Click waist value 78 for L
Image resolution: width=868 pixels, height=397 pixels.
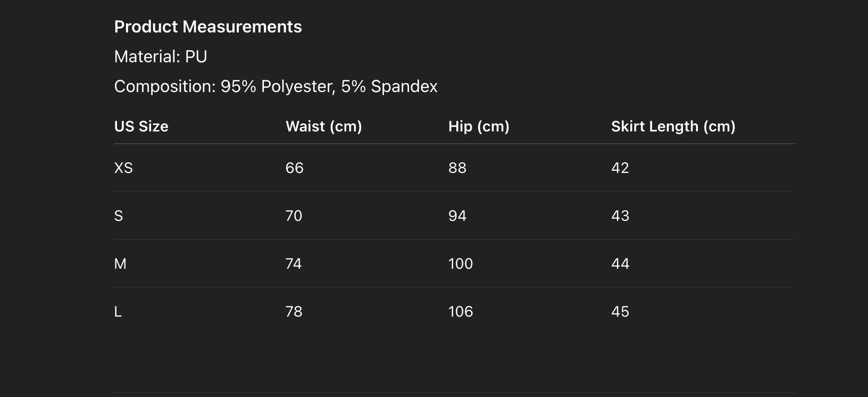(294, 311)
